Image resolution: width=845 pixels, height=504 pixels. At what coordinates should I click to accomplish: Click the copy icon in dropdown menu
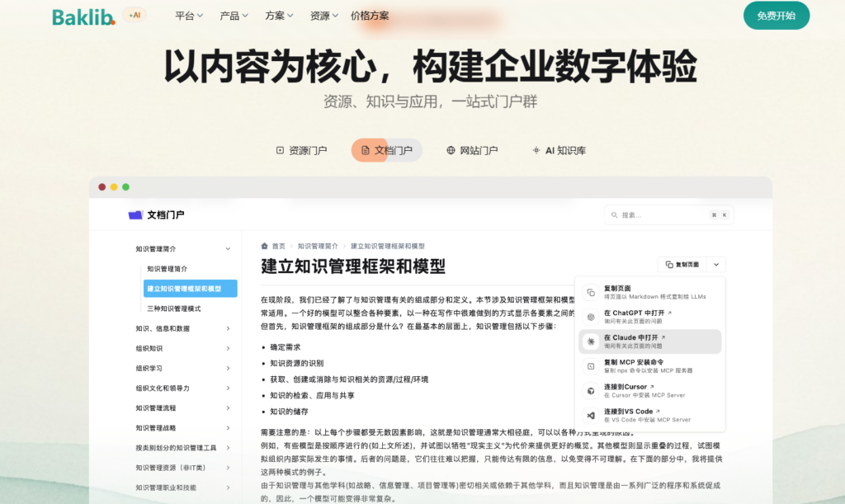click(591, 292)
